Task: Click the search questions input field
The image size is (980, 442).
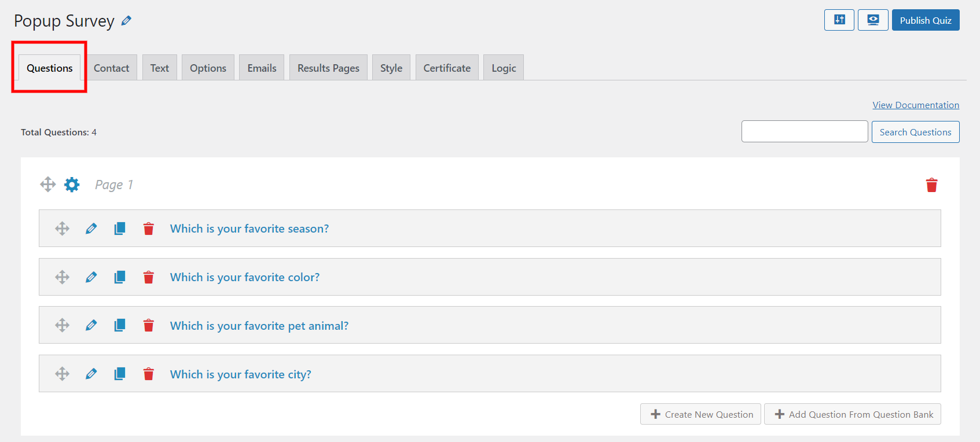Action: click(x=805, y=131)
